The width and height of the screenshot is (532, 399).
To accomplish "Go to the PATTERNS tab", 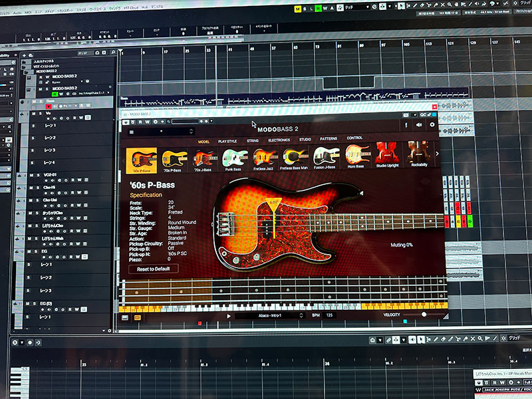I will point(329,139).
